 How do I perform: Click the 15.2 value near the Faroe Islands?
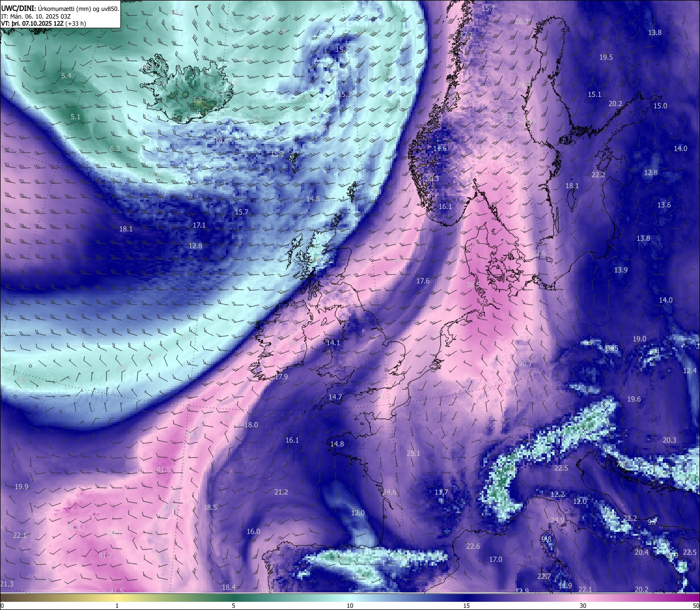point(278,154)
